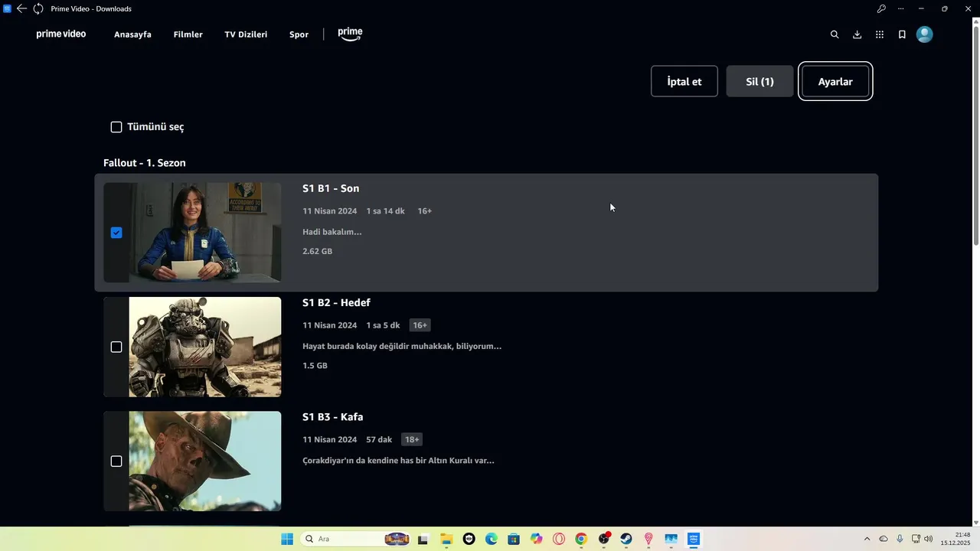This screenshot has height=551, width=980.
Task: Expand hidden system tray icons chevron
Action: click(867, 539)
